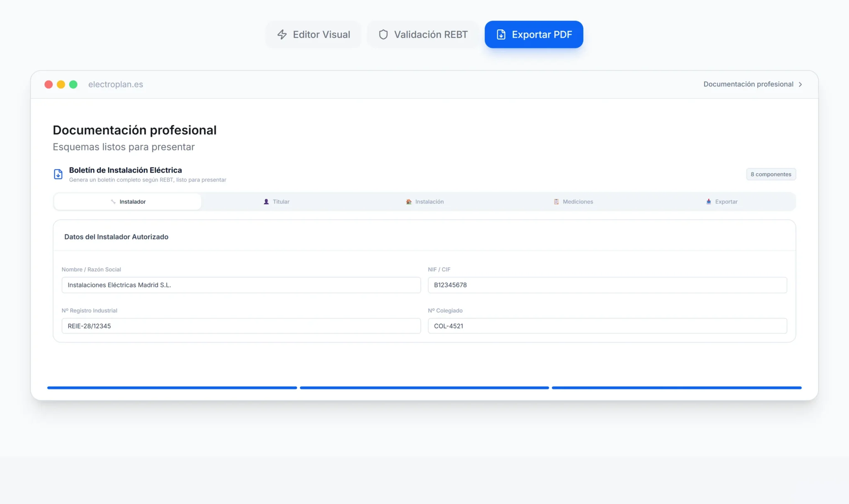The height and width of the screenshot is (504, 849).
Task: Click the middle blue progress bar segment
Action: point(424,388)
